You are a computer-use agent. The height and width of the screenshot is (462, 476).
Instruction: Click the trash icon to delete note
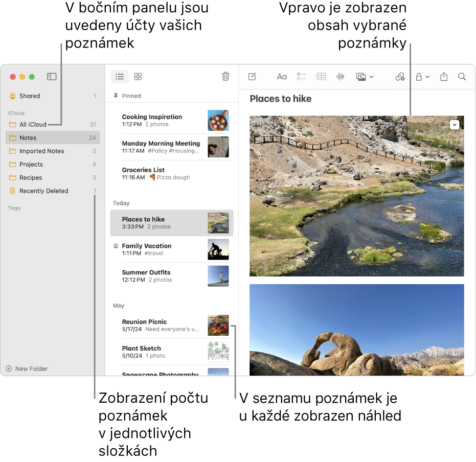pyautogui.click(x=225, y=77)
